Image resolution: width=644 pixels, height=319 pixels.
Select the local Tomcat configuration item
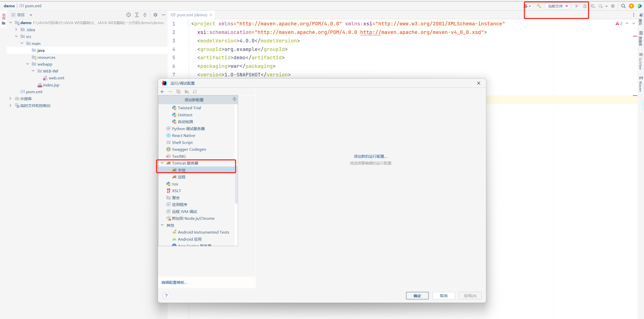pyautogui.click(x=181, y=170)
